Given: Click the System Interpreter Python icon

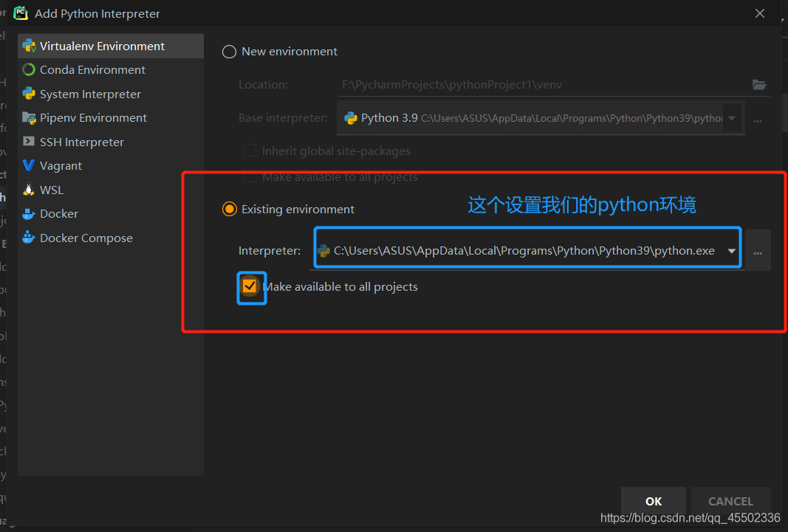Looking at the screenshot, I should point(29,94).
